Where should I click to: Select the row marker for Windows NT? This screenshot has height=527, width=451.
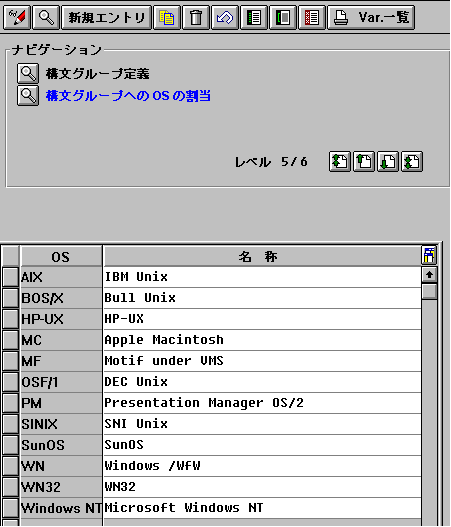[10, 508]
